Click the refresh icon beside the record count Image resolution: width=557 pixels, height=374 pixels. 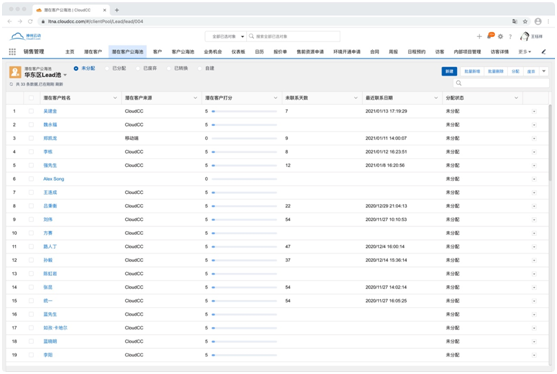(11, 84)
